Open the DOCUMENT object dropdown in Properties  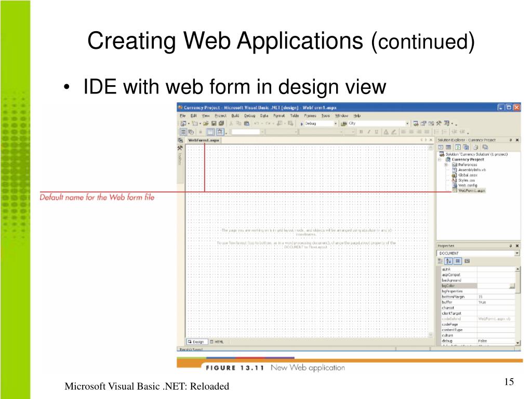click(x=517, y=253)
